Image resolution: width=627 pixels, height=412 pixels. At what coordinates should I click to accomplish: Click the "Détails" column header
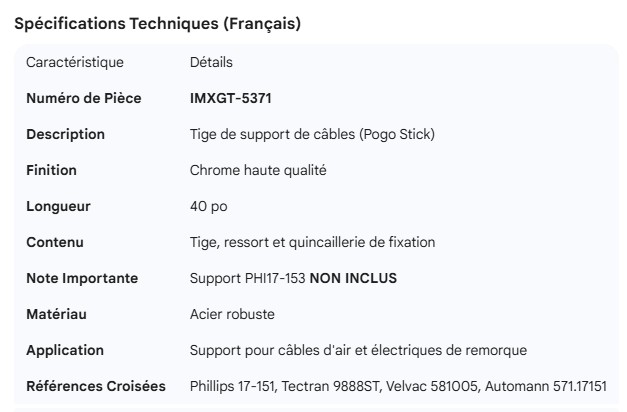click(x=211, y=63)
